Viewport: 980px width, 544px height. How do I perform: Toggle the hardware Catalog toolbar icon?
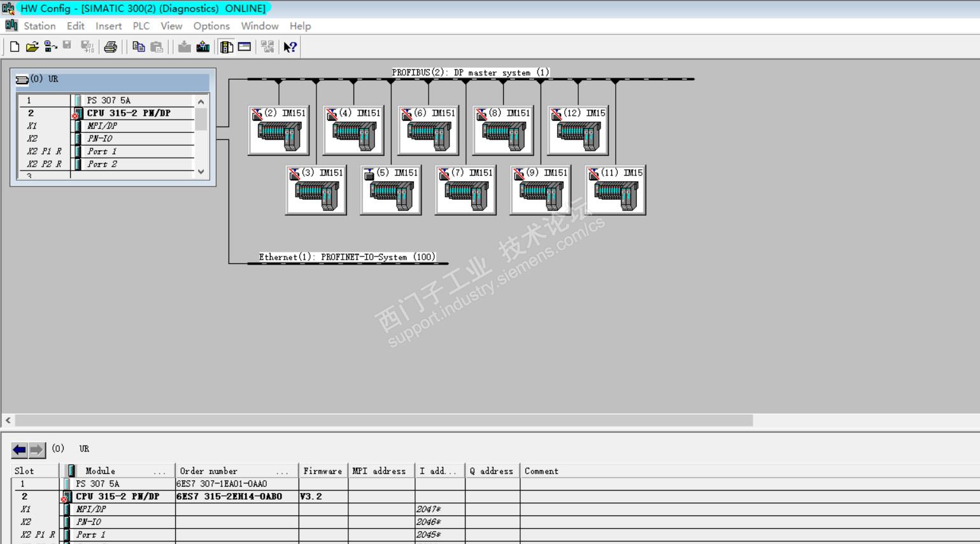226,46
